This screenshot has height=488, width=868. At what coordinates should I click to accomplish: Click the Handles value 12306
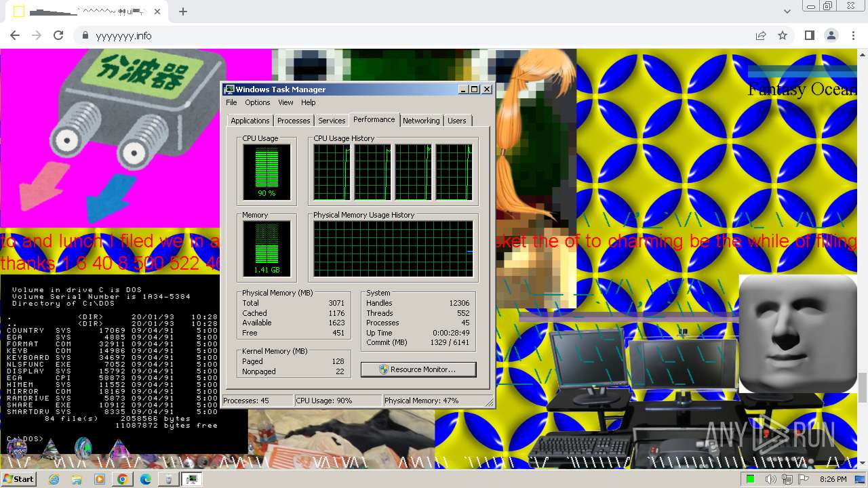click(x=459, y=303)
